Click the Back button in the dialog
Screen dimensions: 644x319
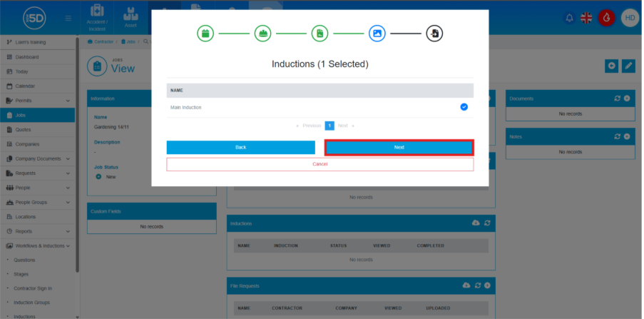[240, 147]
